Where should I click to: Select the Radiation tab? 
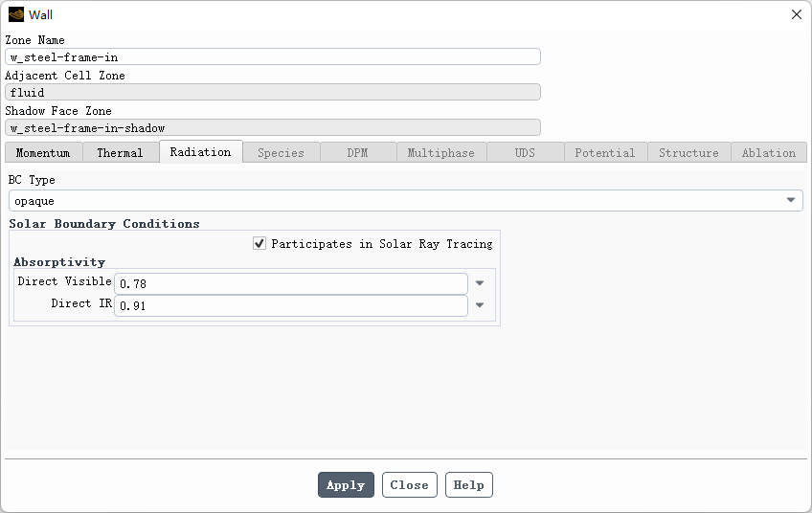click(200, 152)
